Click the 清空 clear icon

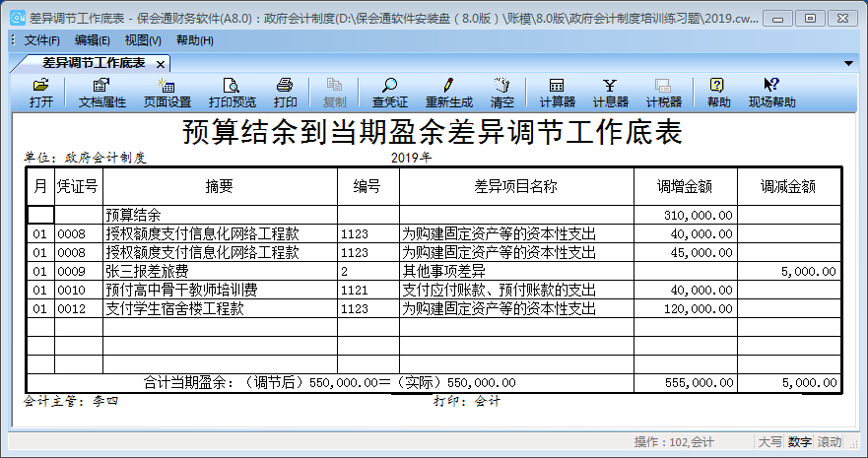tap(502, 93)
